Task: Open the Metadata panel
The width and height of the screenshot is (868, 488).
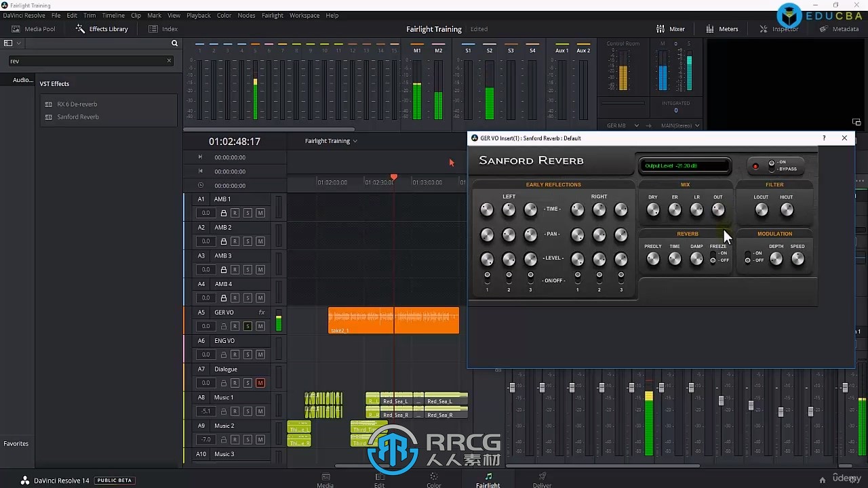Action: pos(840,29)
